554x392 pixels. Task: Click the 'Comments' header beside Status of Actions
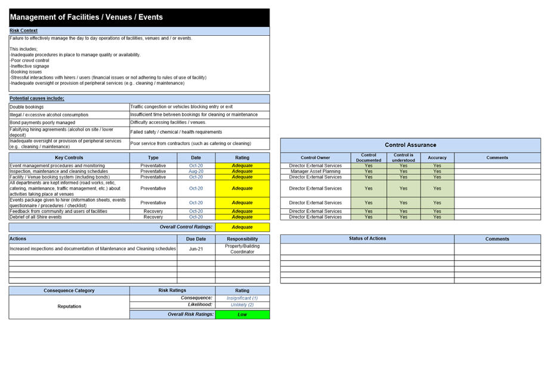pos(497,239)
